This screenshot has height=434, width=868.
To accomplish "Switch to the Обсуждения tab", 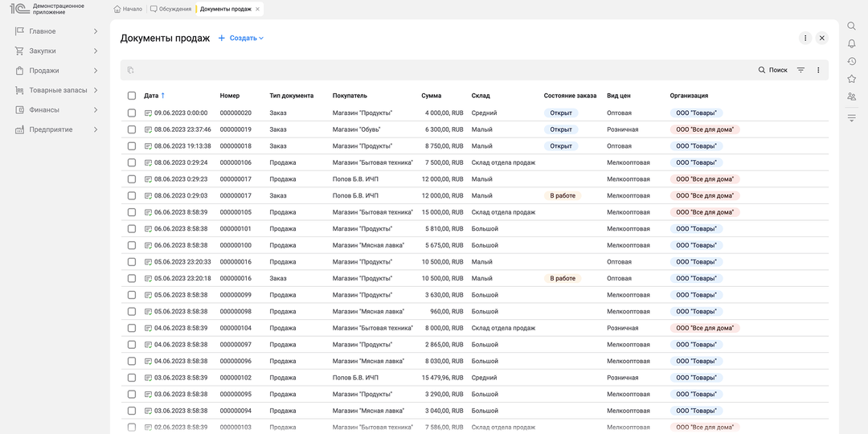I will pyautogui.click(x=170, y=9).
